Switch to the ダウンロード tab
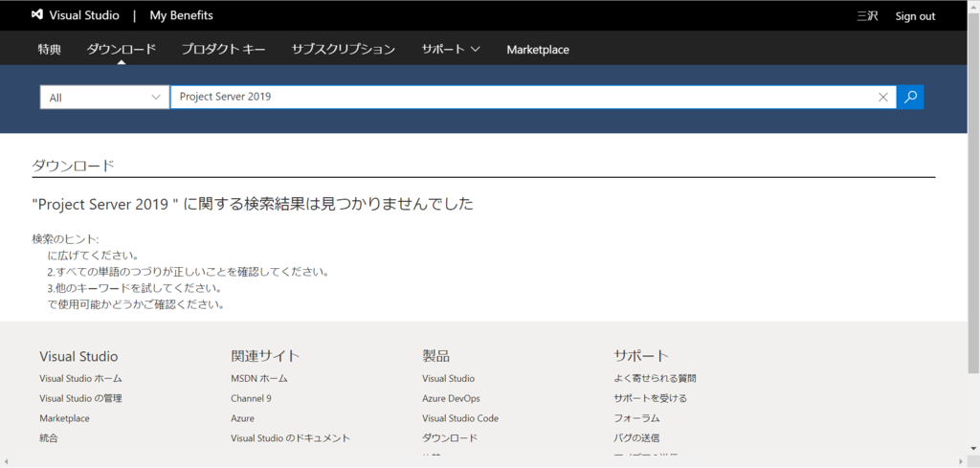Viewport: 980px width, 468px height. 121,50
